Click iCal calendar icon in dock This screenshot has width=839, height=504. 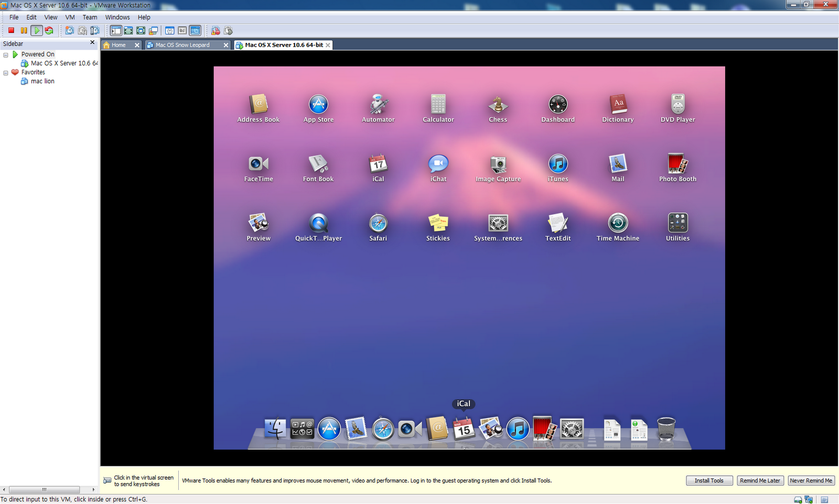[x=464, y=429]
